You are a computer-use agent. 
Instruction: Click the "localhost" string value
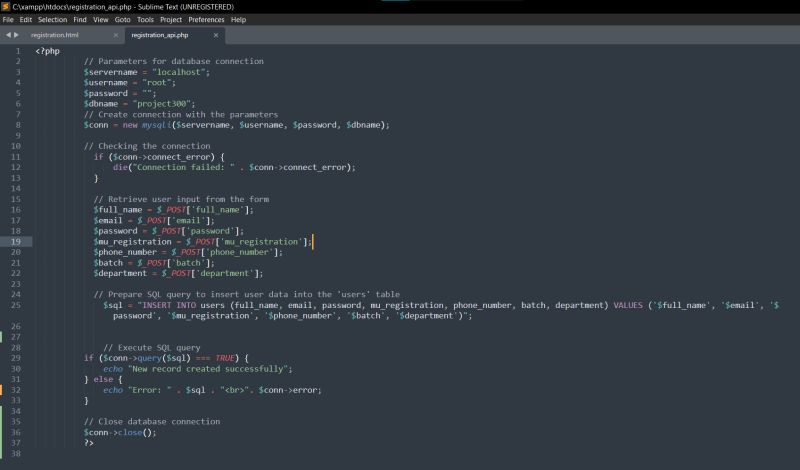179,72
